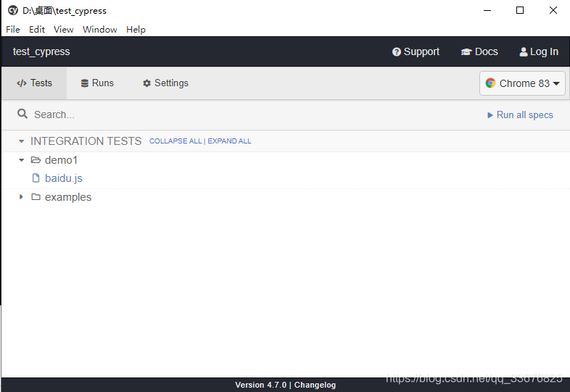Click the Chrome browser logo icon

490,83
